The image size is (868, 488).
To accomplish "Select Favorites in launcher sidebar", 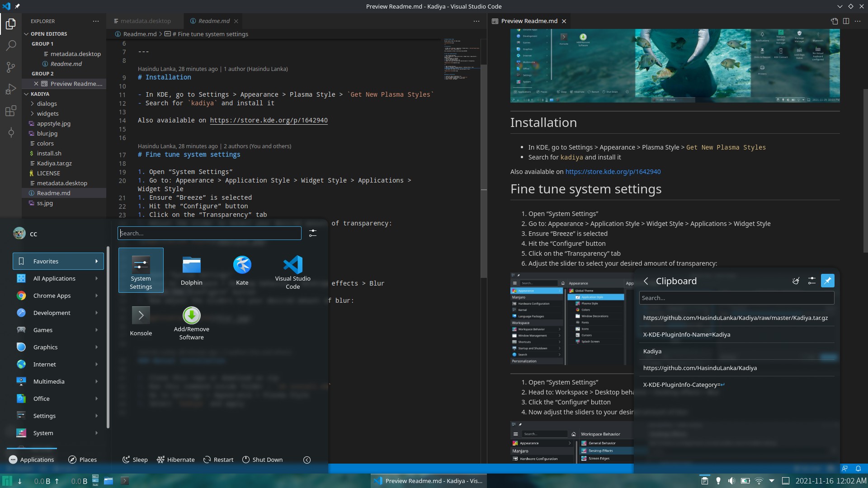I will 58,261.
